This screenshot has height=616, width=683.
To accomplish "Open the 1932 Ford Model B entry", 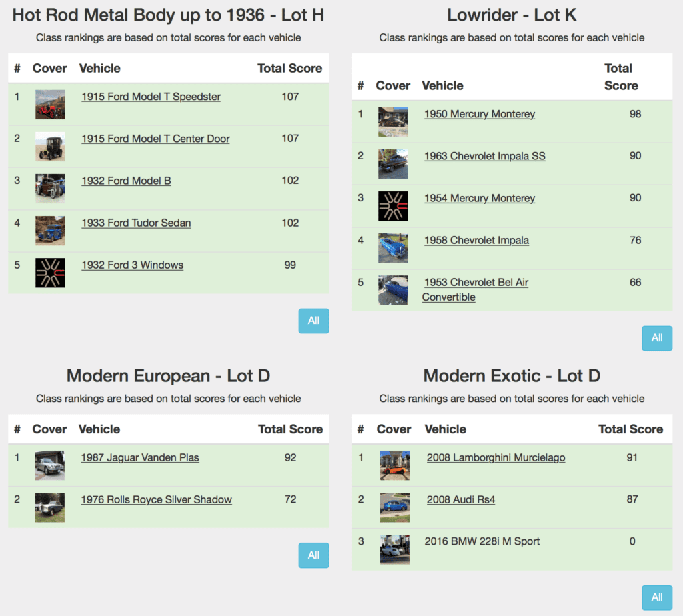I will tap(126, 180).
